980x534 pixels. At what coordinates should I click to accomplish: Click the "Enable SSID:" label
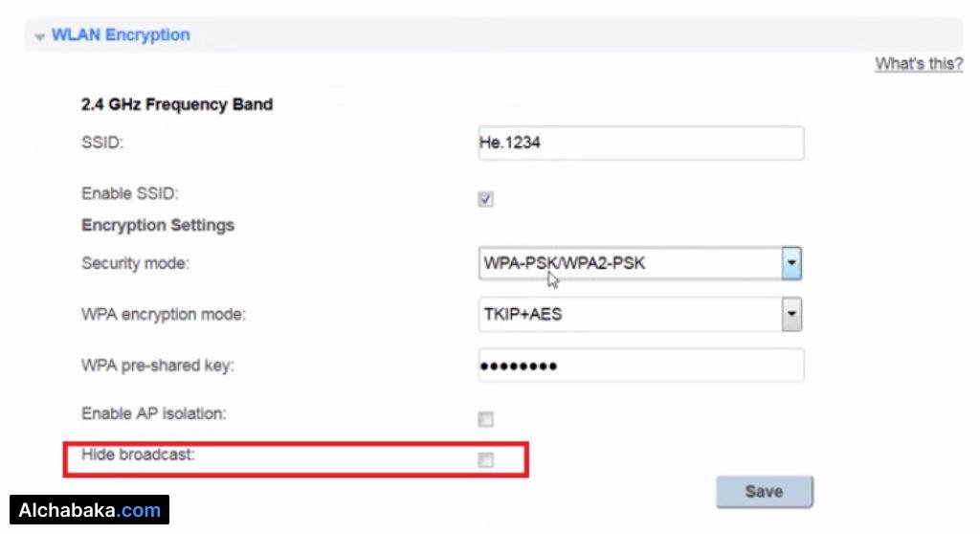[x=130, y=194]
